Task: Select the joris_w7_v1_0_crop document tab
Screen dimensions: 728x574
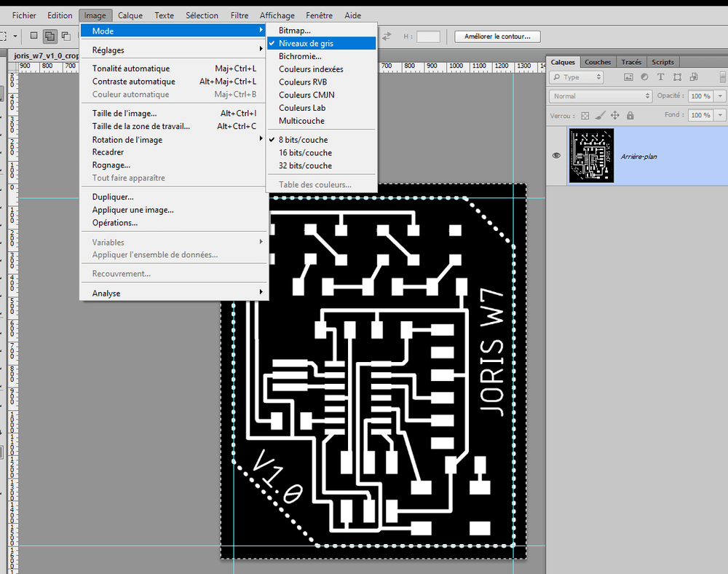Action: pos(44,56)
